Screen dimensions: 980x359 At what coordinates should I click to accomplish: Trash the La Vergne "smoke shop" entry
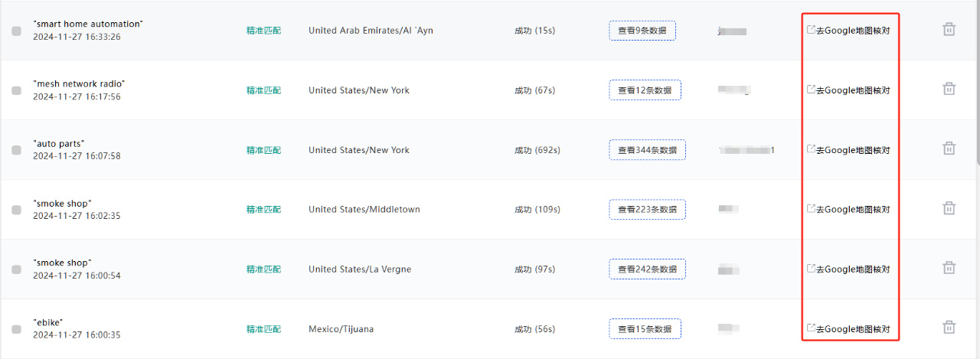click(949, 268)
